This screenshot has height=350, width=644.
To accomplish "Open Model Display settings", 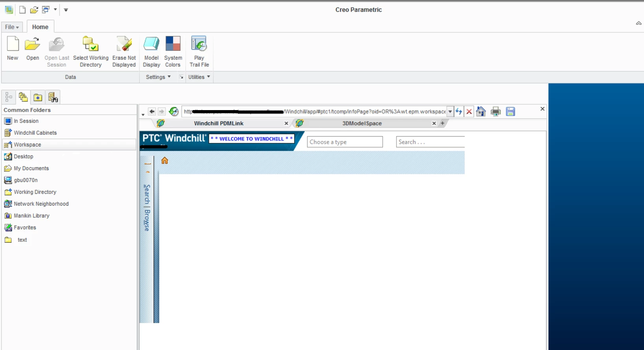I will click(151, 52).
